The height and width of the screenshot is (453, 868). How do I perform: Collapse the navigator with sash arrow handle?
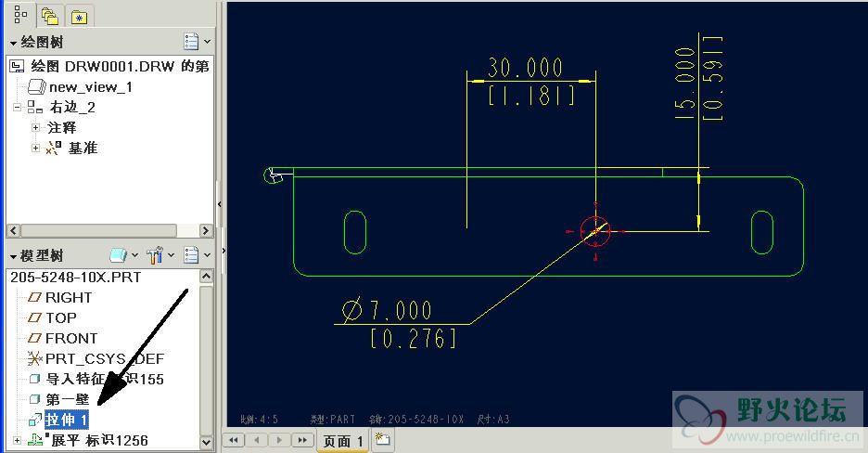click(220, 204)
